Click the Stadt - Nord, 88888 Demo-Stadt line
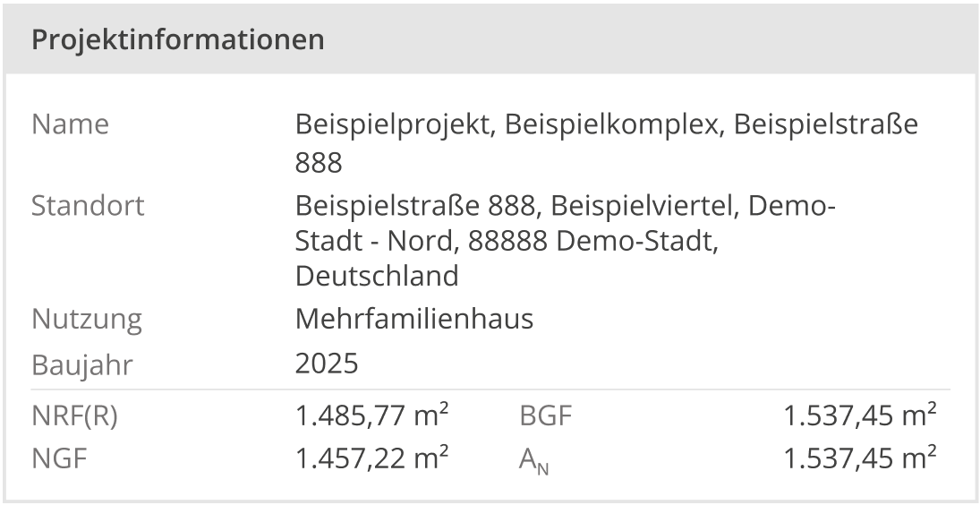 coord(507,241)
